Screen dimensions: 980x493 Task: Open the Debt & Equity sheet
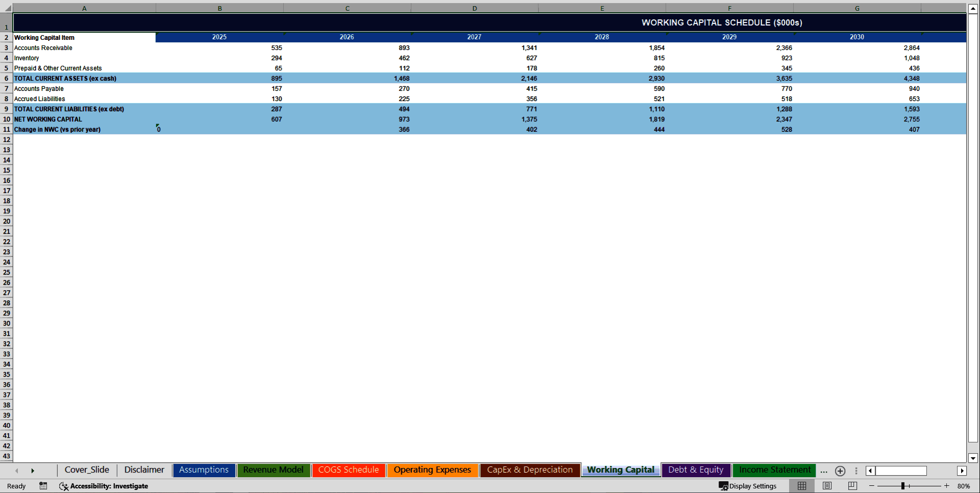pyautogui.click(x=695, y=469)
